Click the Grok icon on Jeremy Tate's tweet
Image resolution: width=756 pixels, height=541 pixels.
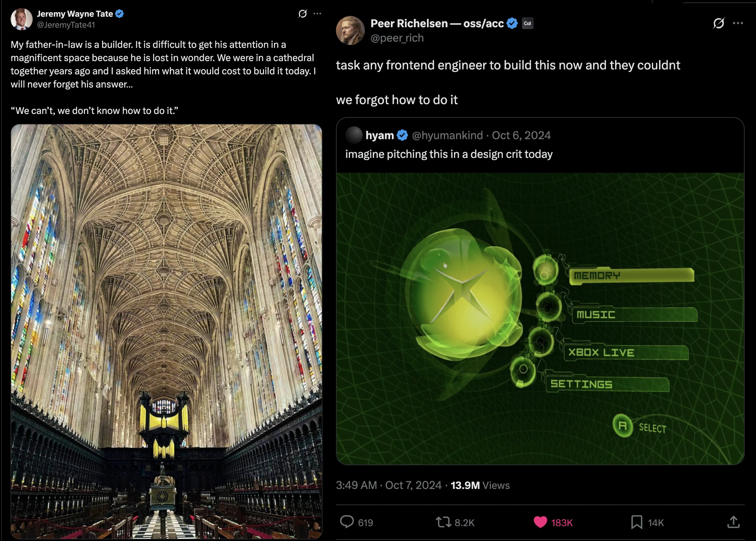click(x=303, y=14)
